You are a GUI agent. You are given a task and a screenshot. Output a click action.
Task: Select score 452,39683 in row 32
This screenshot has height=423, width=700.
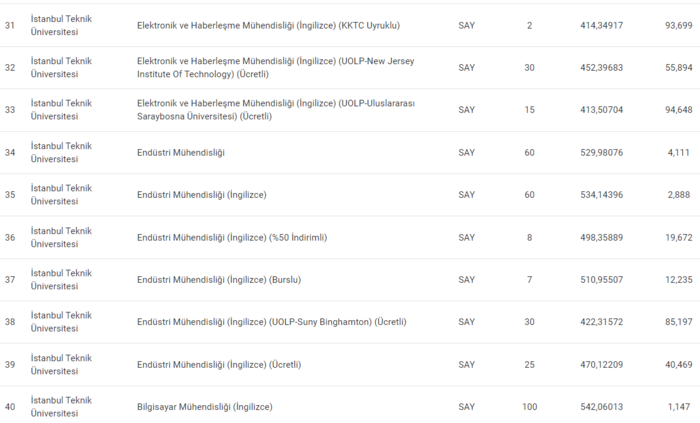point(601,67)
